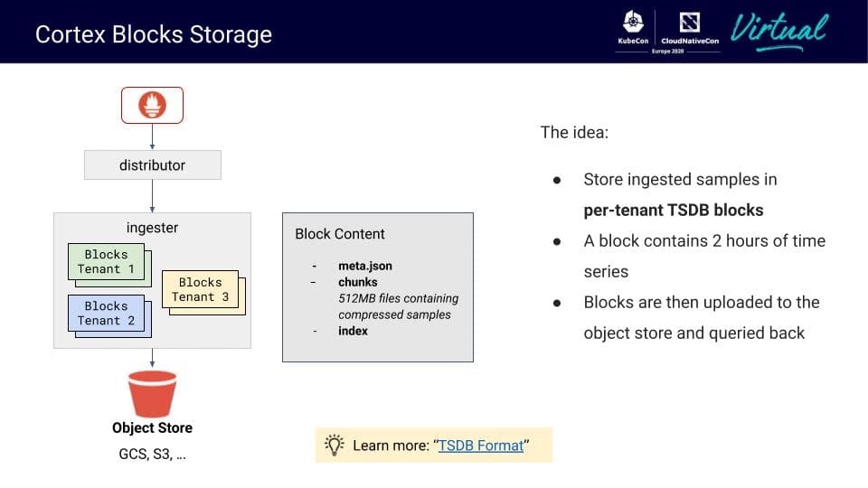Click the CloudNativeCon logo
The image size is (868, 488).
pyautogui.click(x=690, y=28)
